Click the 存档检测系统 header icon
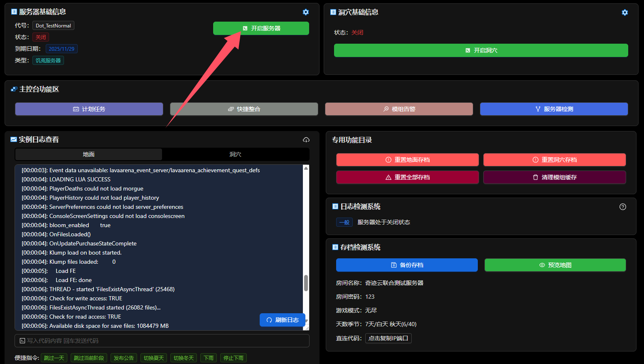The height and width of the screenshot is (364, 644). pyautogui.click(x=335, y=247)
